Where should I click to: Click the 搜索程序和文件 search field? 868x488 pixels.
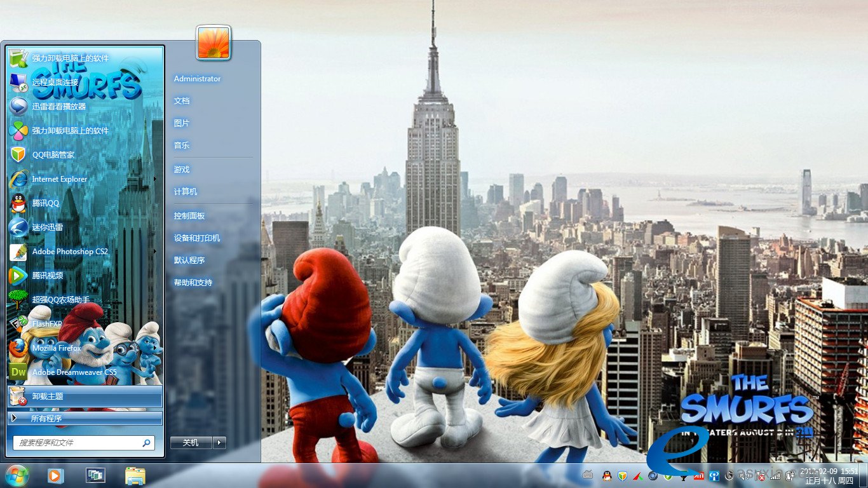coord(83,442)
